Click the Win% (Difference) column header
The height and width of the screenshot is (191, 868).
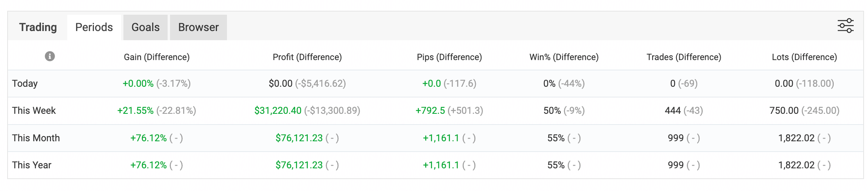564,57
